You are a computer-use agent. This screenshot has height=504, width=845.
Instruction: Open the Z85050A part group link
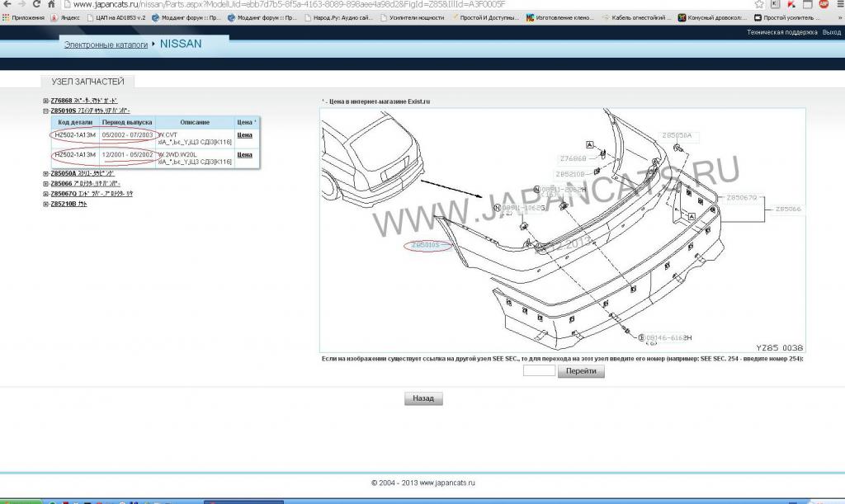point(83,174)
